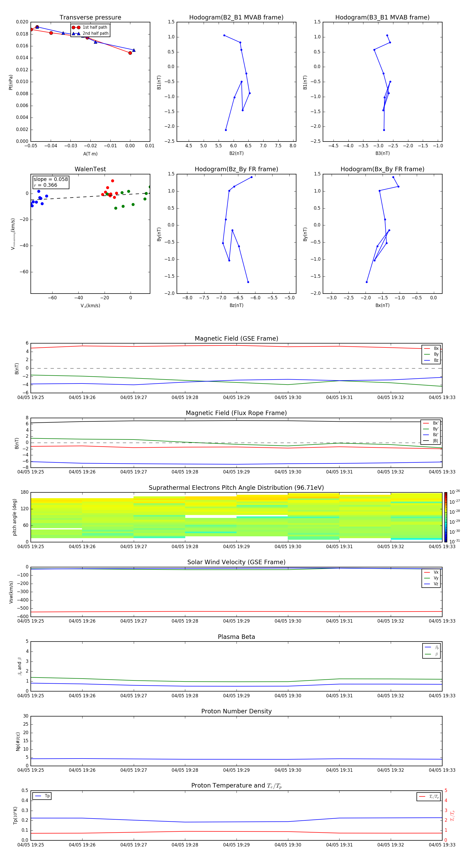Click the blue Tp line sample in the temperature legend
Screen dimensions: 473x868
[38, 796]
